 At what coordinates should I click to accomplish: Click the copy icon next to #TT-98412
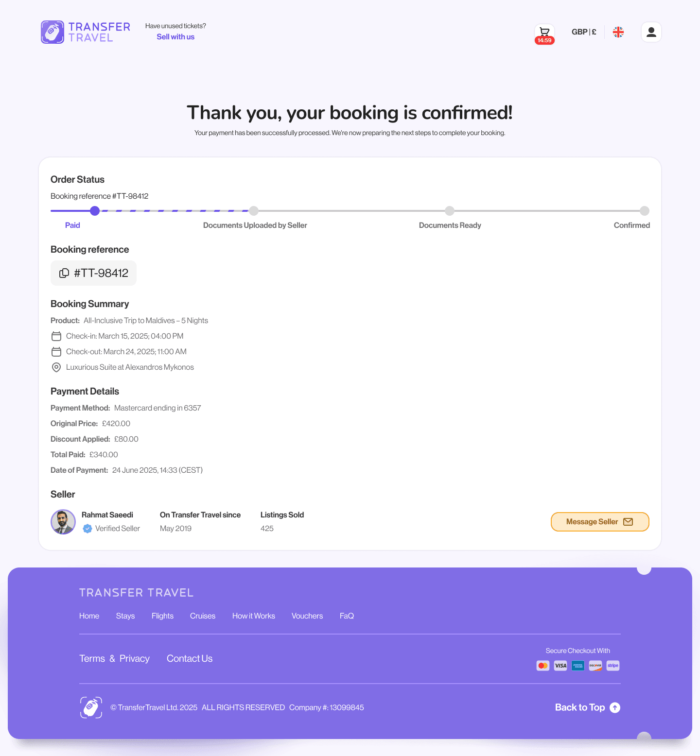[65, 273]
